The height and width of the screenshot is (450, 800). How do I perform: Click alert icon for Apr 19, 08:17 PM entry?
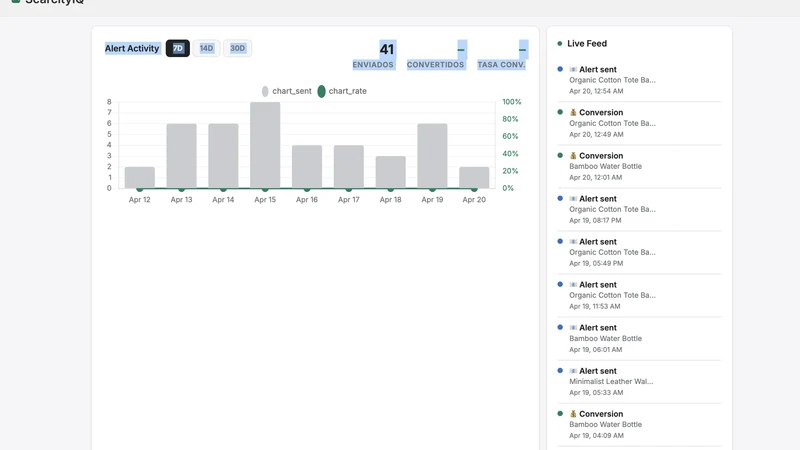(x=573, y=198)
